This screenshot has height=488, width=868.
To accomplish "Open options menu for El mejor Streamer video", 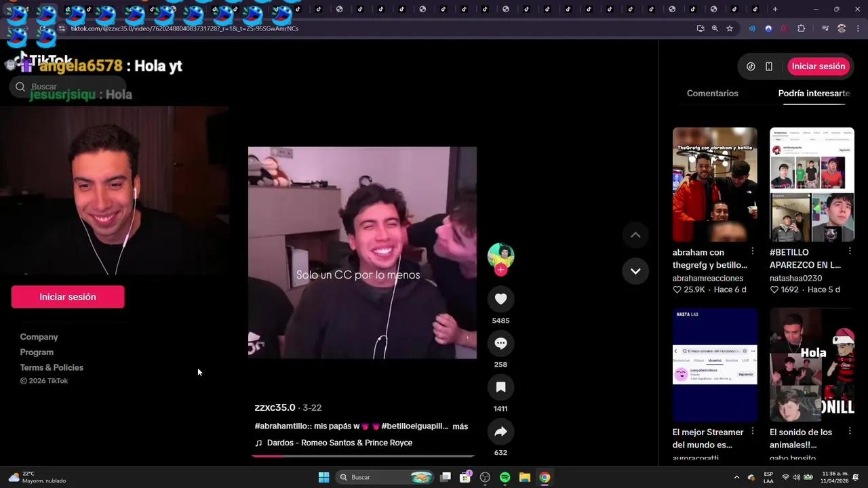I will (753, 432).
